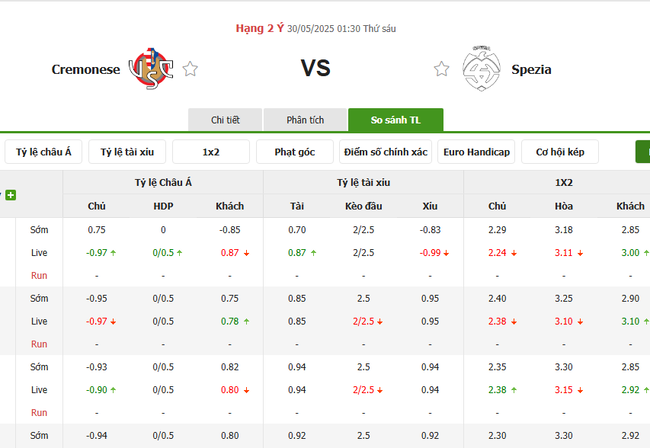650x448 pixels.
Task: Select the Điểm số chính xác button
Action: coord(385,152)
